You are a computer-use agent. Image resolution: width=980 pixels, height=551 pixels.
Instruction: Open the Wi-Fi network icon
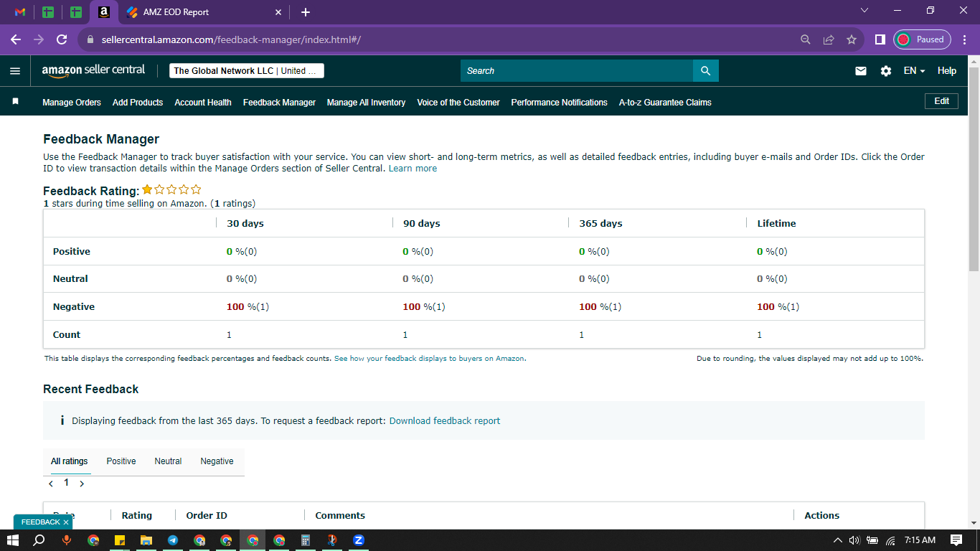click(891, 540)
